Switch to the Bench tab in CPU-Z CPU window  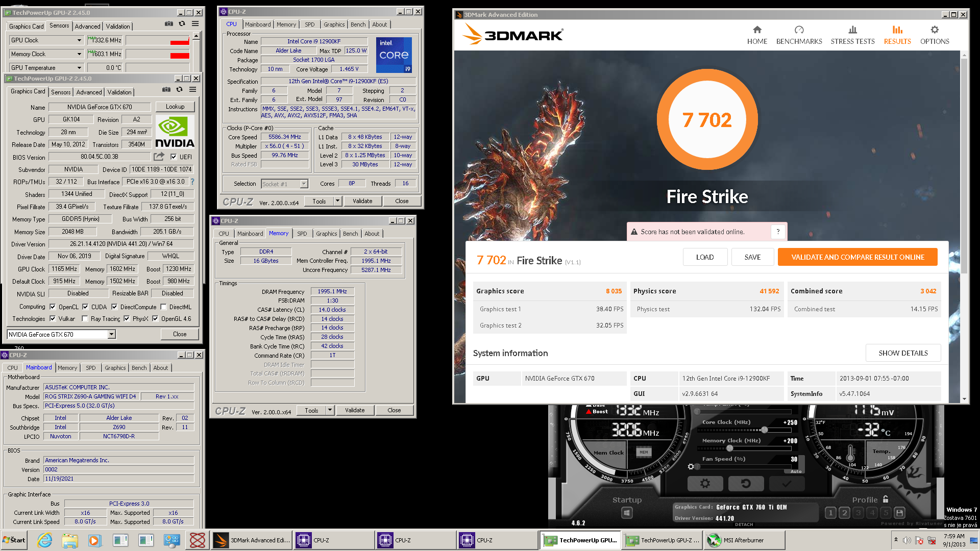point(358,24)
